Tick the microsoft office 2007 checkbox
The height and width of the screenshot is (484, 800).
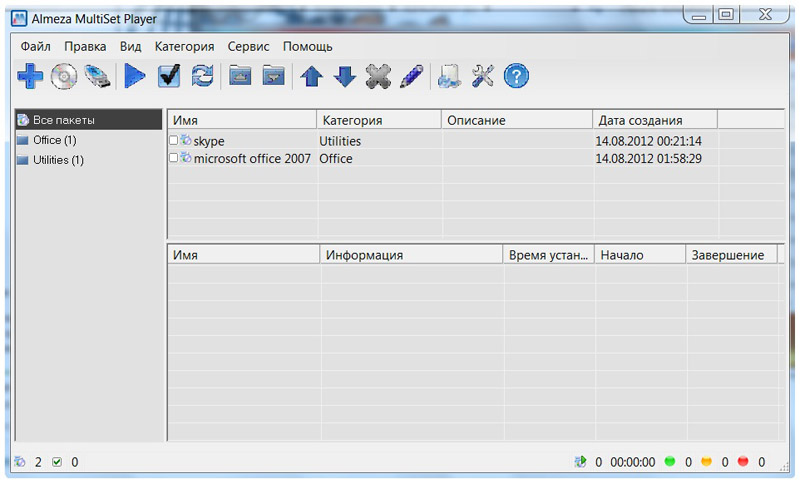click(173, 158)
